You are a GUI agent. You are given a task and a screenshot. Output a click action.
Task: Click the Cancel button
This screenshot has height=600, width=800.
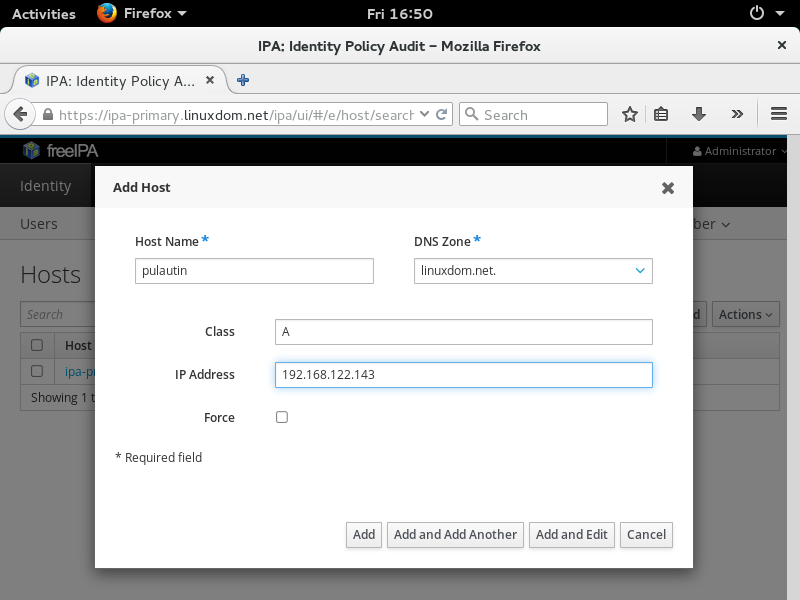(646, 535)
